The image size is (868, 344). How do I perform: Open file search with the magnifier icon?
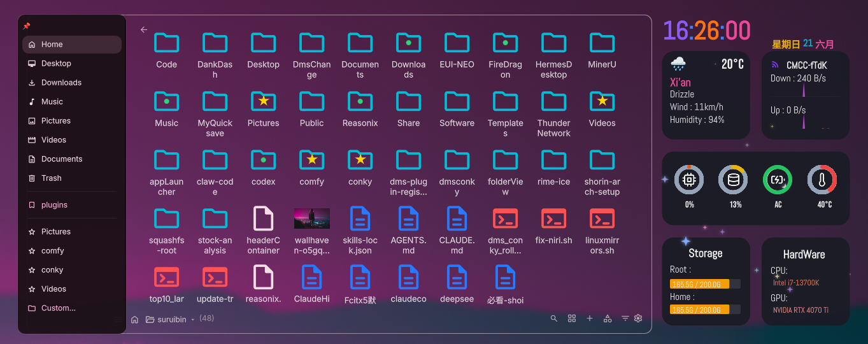[x=554, y=319]
